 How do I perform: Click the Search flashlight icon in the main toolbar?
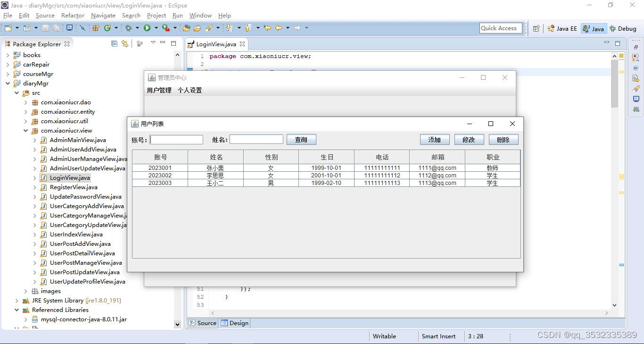[x=209, y=28]
